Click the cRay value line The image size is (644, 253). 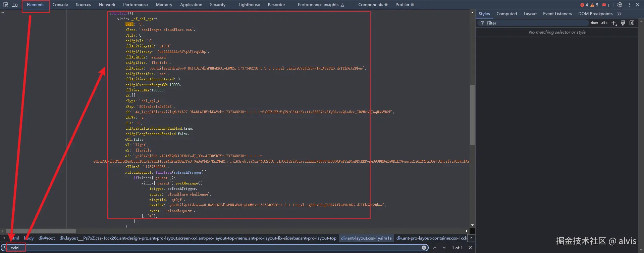(150, 107)
